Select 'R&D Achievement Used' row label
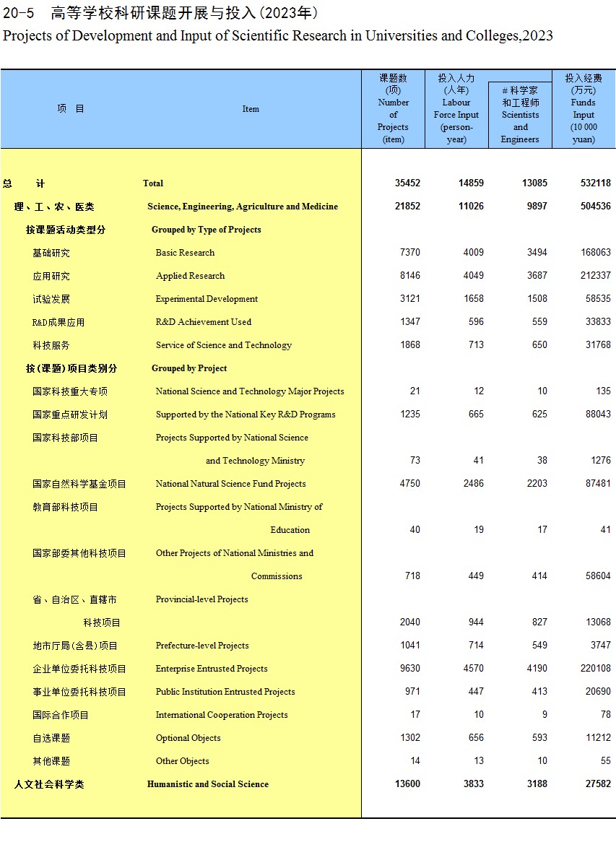The image size is (616, 842). (204, 321)
